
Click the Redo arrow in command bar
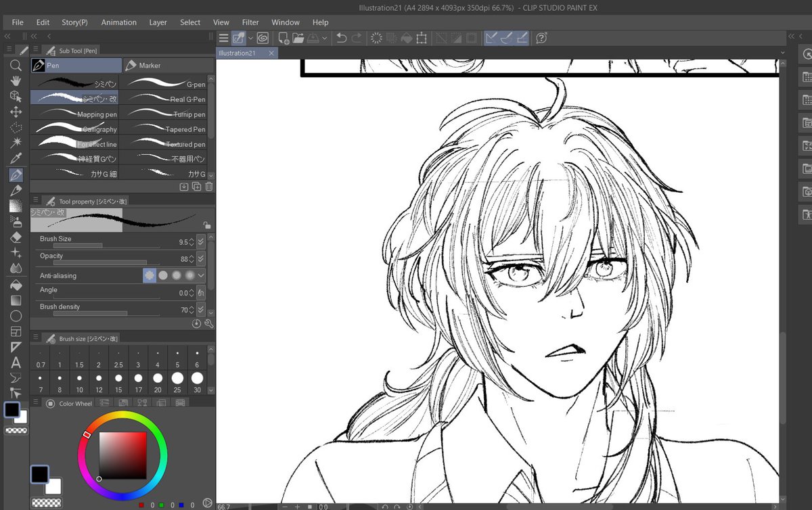(x=357, y=39)
